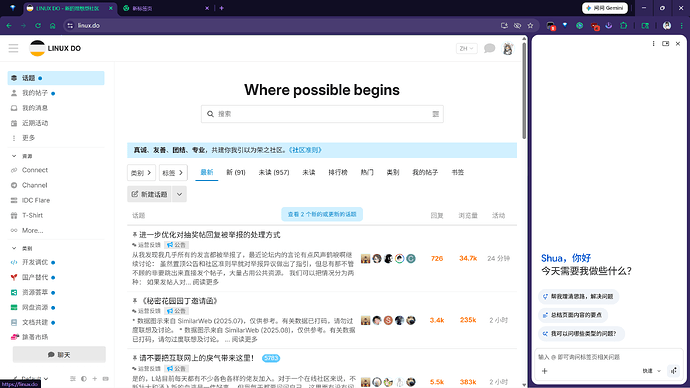Screen dimensions: 690x388
Task: Bookmark this page with the star icon
Action: 530,26
